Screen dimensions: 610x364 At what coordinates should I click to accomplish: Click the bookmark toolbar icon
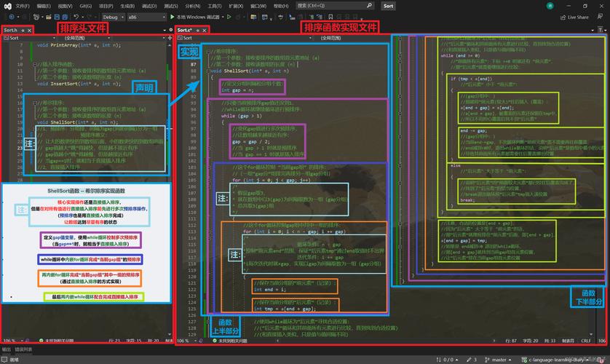tap(330, 17)
